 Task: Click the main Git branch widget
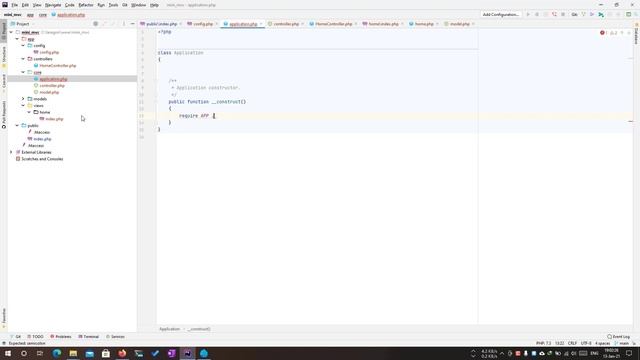coord(622,343)
